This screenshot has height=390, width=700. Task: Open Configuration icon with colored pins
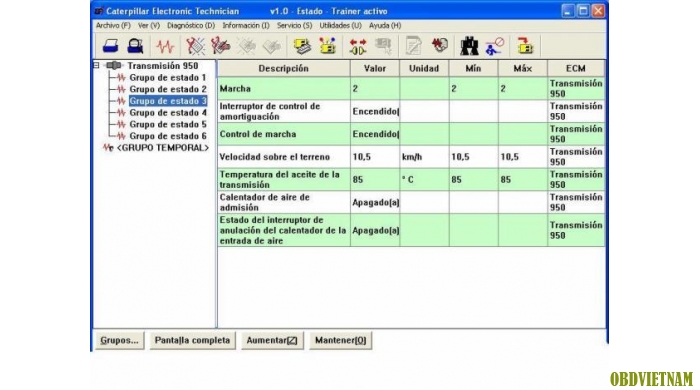click(x=328, y=46)
